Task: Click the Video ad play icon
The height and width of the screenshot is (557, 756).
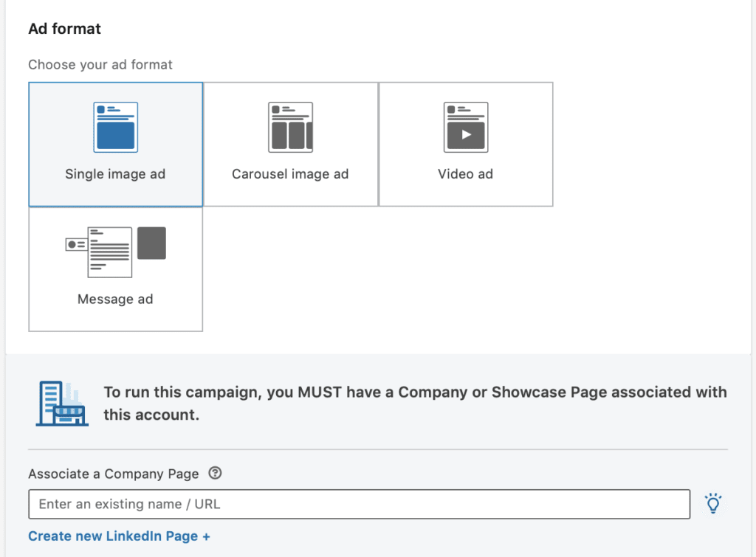Action: (465, 135)
